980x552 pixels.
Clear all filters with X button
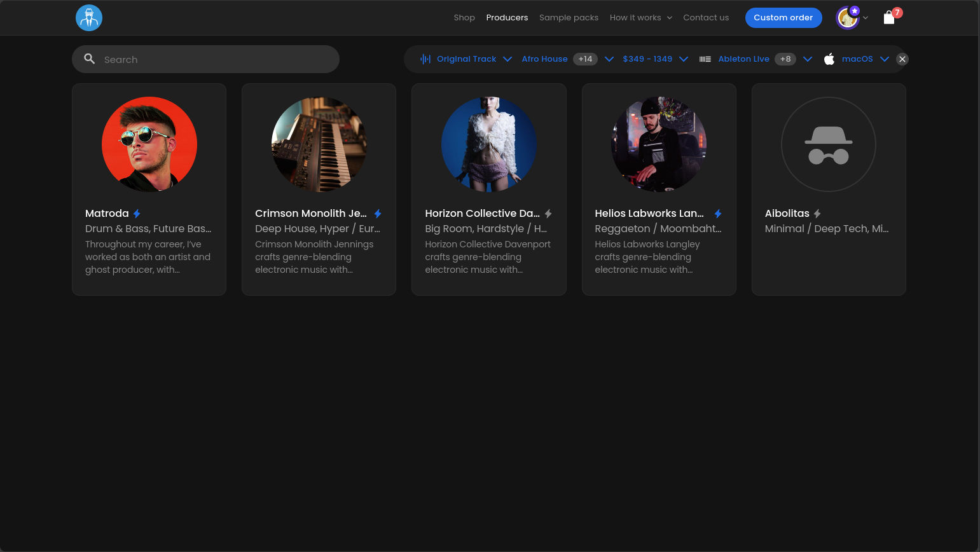coord(902,59)
